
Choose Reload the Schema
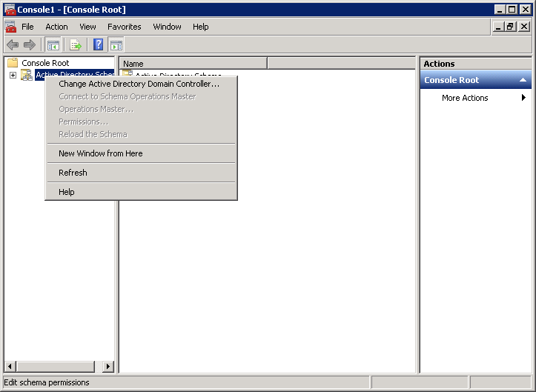(141, 134)
